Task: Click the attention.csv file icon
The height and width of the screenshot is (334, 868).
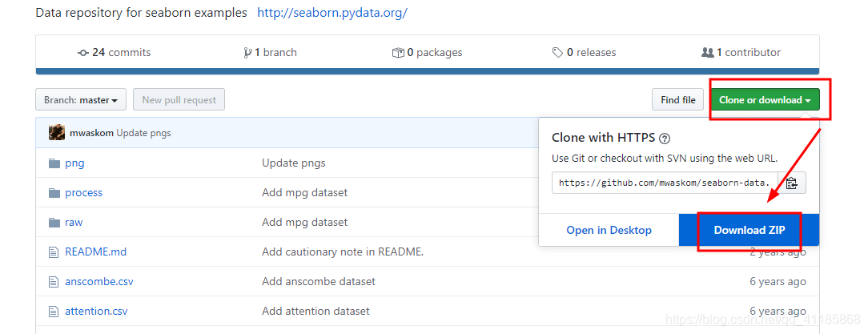Action: pyautogui.click(x=54, y=312)
